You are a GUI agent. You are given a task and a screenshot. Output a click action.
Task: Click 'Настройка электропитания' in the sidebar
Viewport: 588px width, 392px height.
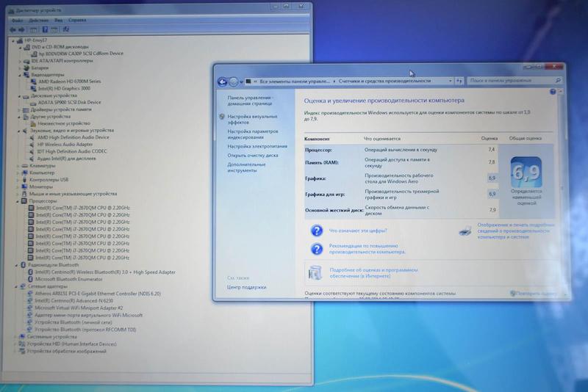click(x=257, y=146)
